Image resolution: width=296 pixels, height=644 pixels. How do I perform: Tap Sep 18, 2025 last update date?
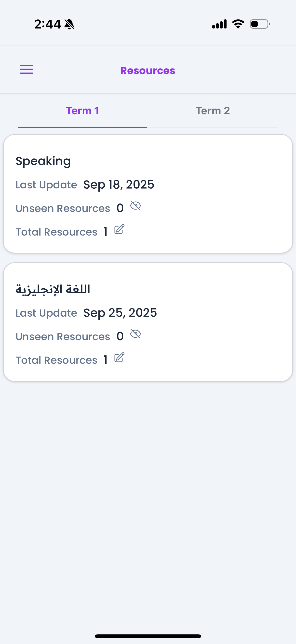pyautogui.click(x=119, y=185)
